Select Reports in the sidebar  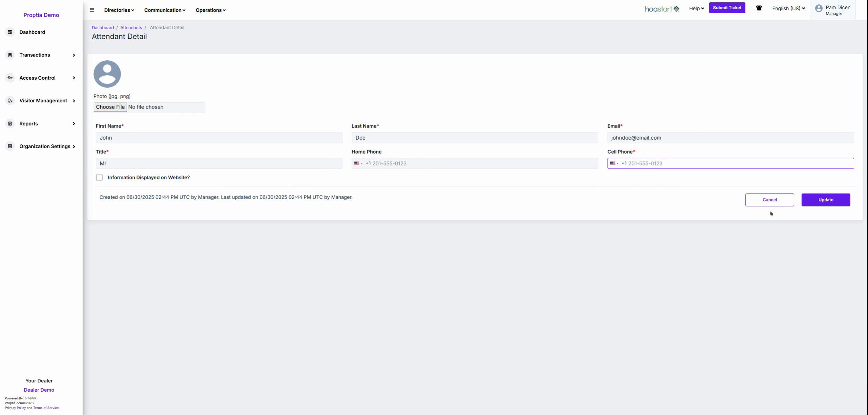coord(28,124)
